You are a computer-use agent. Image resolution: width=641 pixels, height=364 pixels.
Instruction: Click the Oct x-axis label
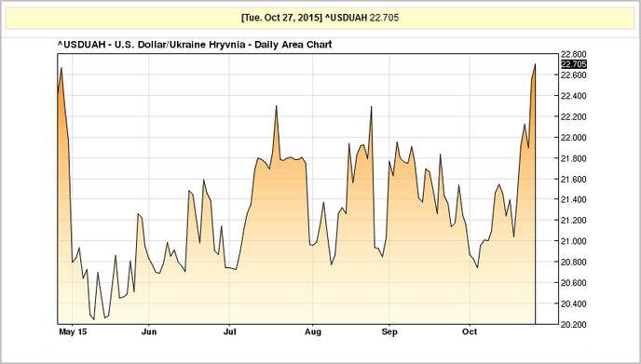(470, 331)
